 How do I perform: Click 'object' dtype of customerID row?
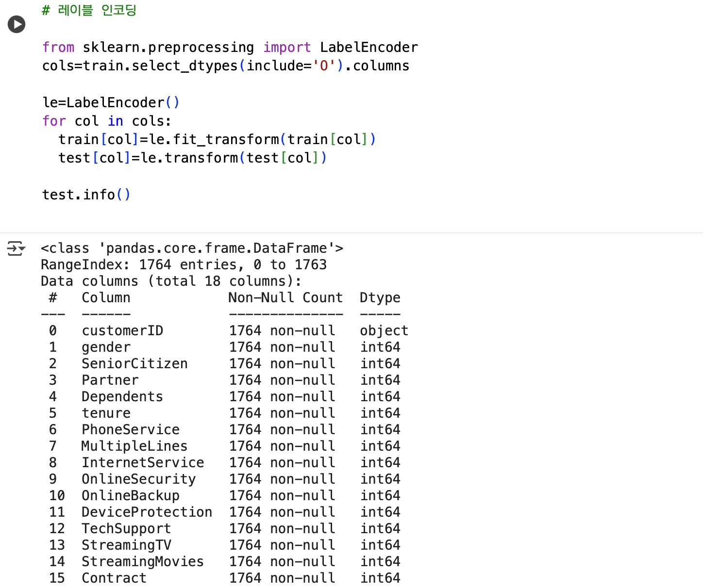[384, 331]
